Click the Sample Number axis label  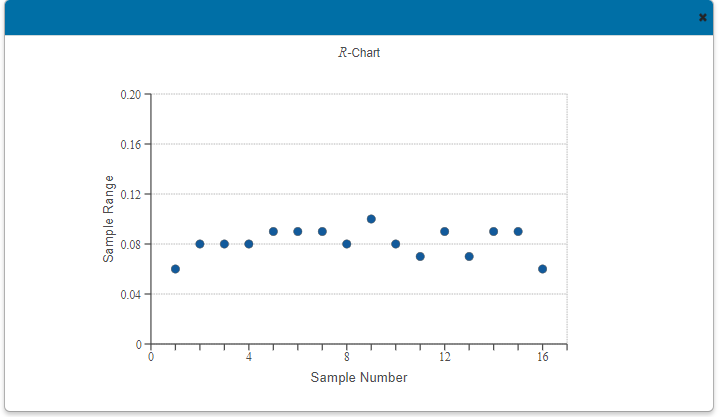[359, 378]
